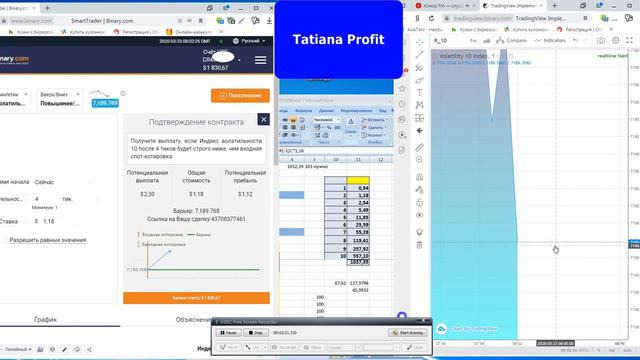Click the orange account balance bar below contract
Image resolution: width=640 pixels, height=360 pixels.
pos(196,298)
